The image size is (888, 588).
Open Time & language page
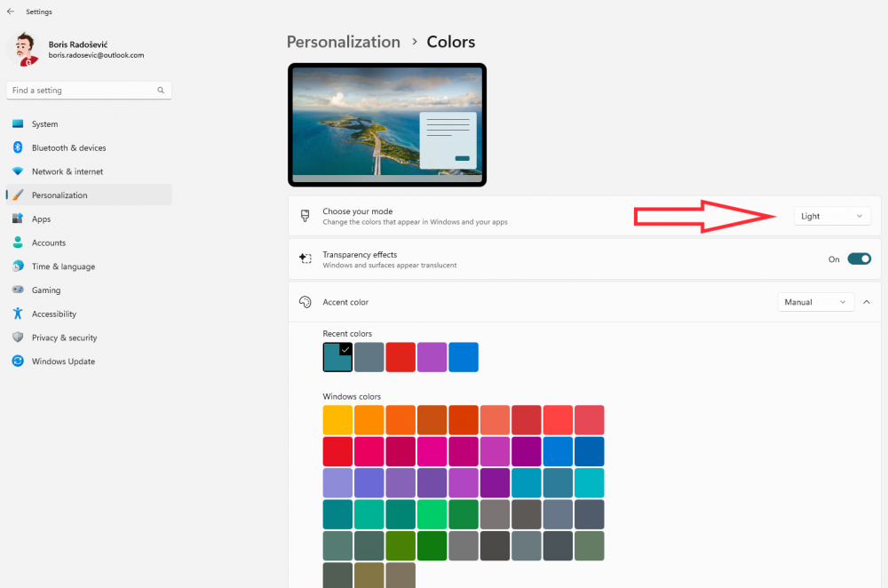tap(89, 266)
